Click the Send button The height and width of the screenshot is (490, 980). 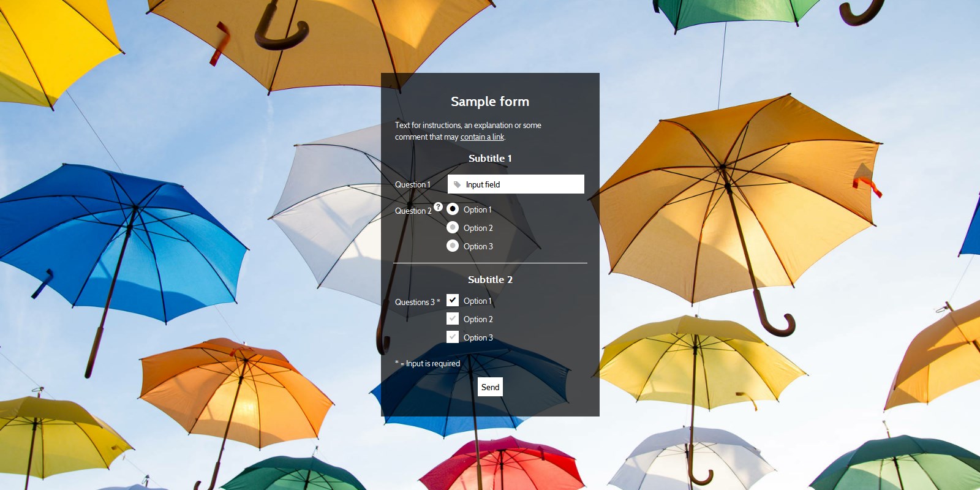click(490, 387)
